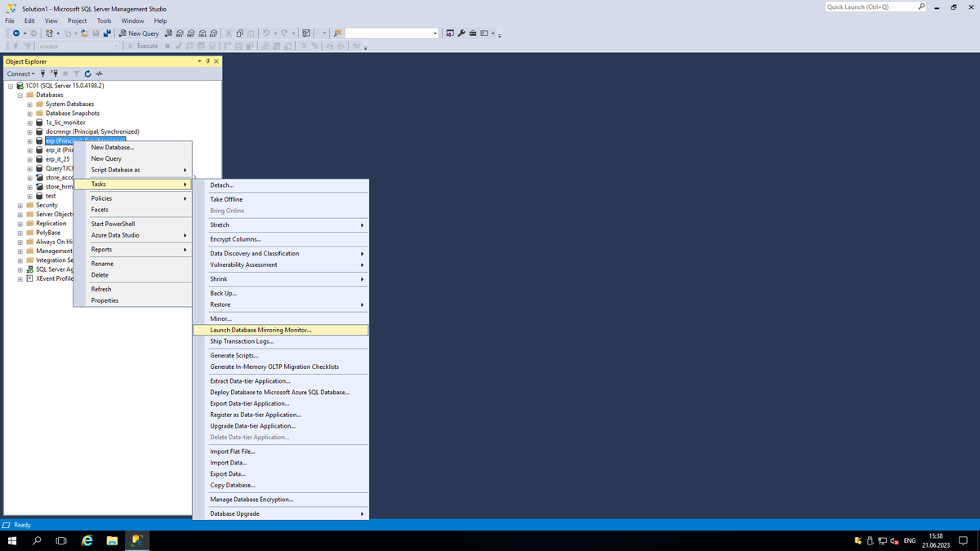Click Launch Database Mirroring Monitor...
The width and height of the screenshot is (980, 551).
tap(280, 330)
